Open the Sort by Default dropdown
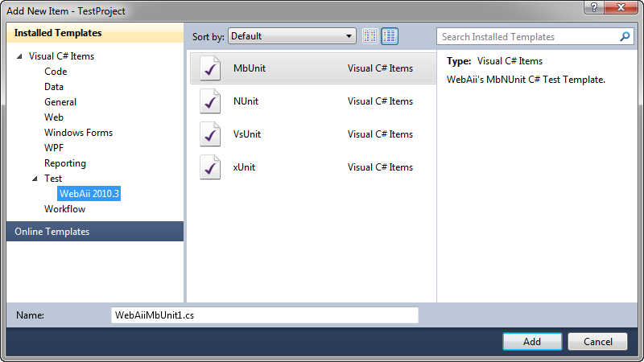 (292, 36)
